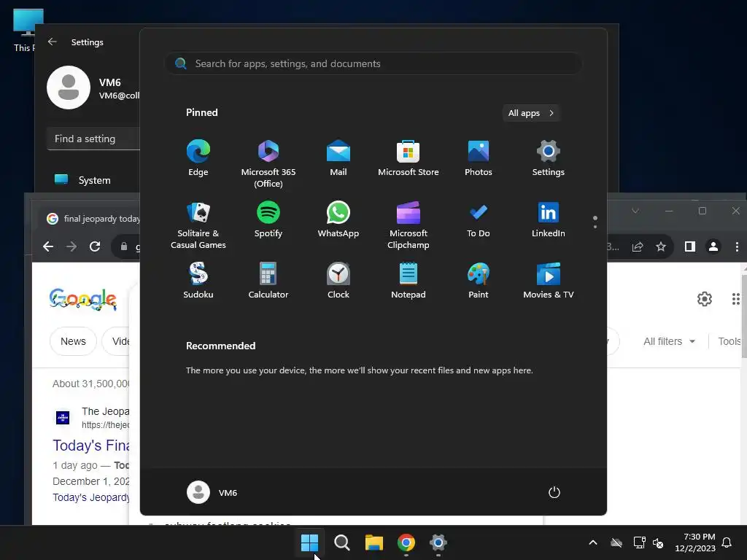Open Chrome three-dot menu
The height and width of the screenshot is (560, 747).
[737, 246]
